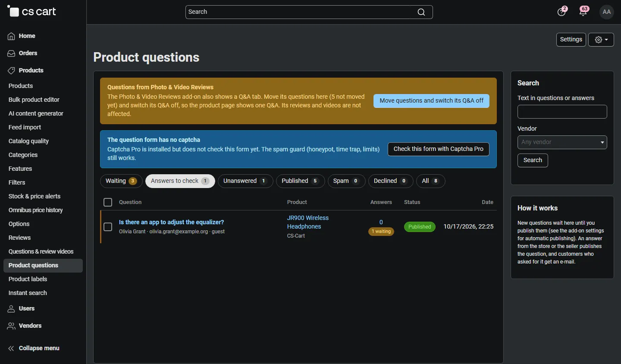Click the Collapse menu double-chevron icon
621x364 pixels.
click(x=11, y=348)
